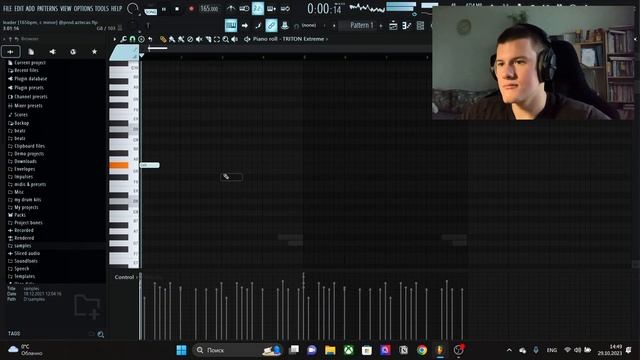
Task: Click the stop transport button
Action: (177, 9)
